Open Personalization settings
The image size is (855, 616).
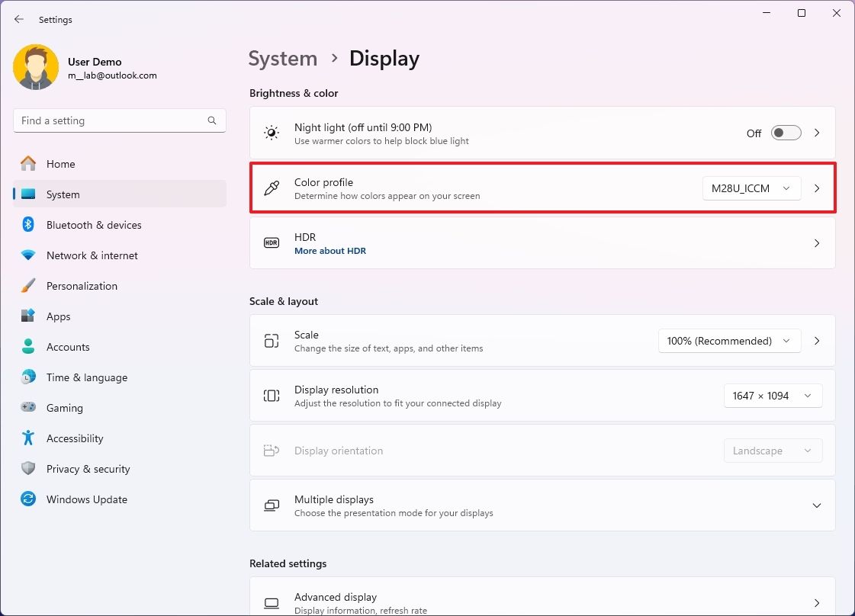[x=82, y=286]
